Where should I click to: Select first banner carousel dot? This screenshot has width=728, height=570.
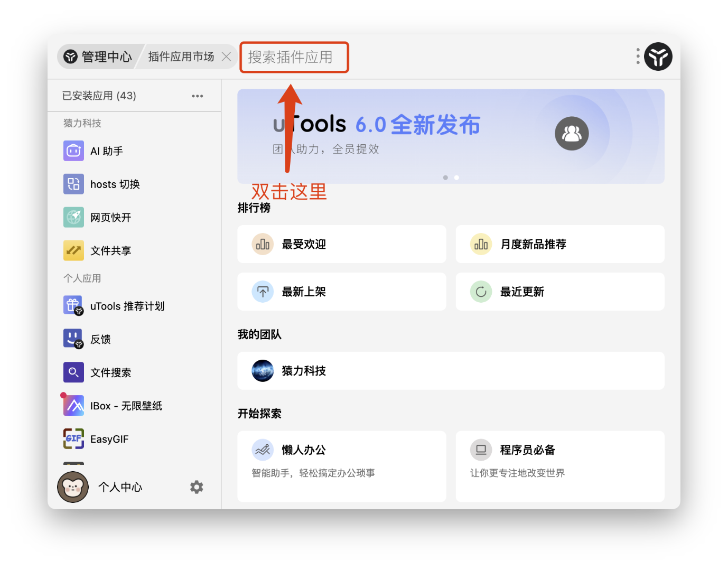point(445,177)
